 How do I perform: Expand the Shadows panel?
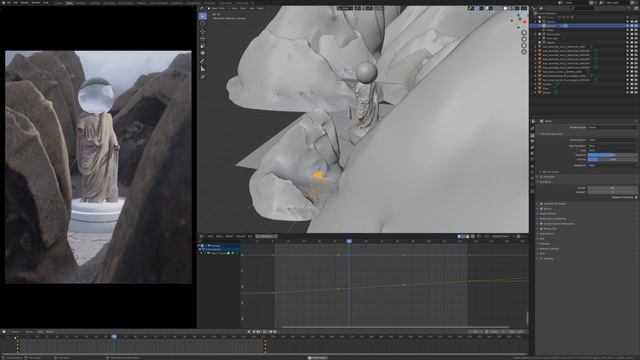tap(544, 244)
